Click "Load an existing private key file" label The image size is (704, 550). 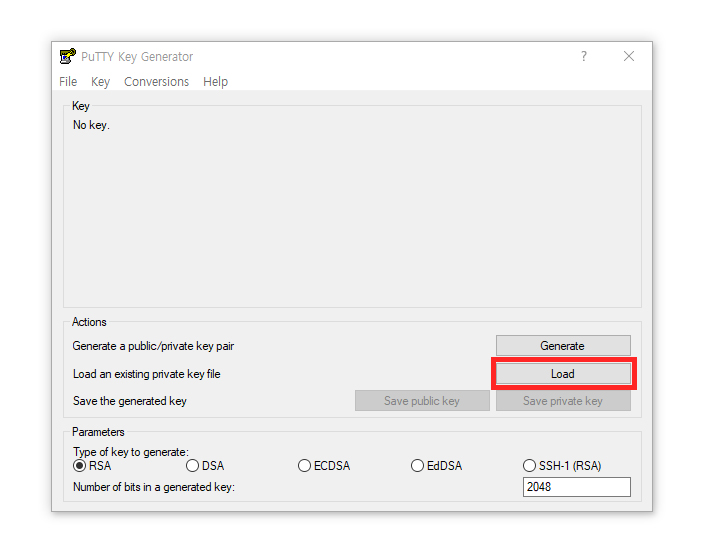pos(146,374)
